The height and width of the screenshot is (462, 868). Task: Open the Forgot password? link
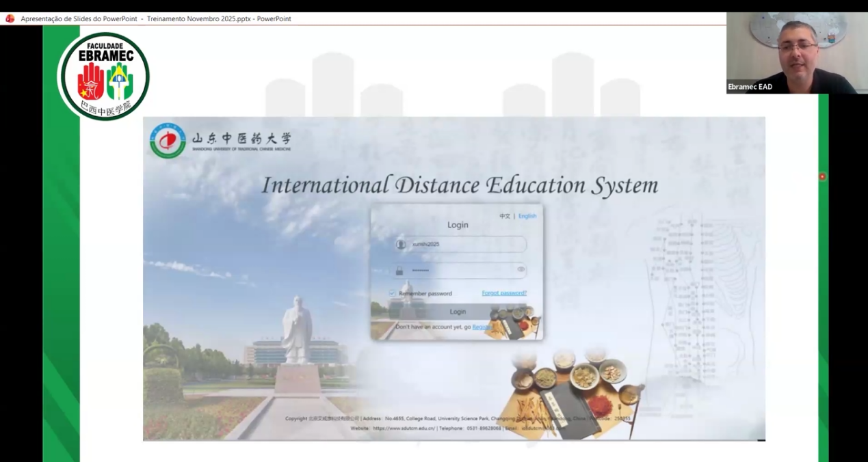tap(504, 293)
